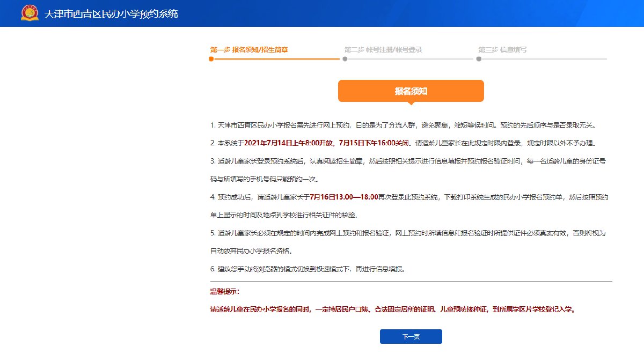Click the red text 2021年7月14日上午8:00开放
This screenshot has height=362, width=644.
click(x=289, y=143)
